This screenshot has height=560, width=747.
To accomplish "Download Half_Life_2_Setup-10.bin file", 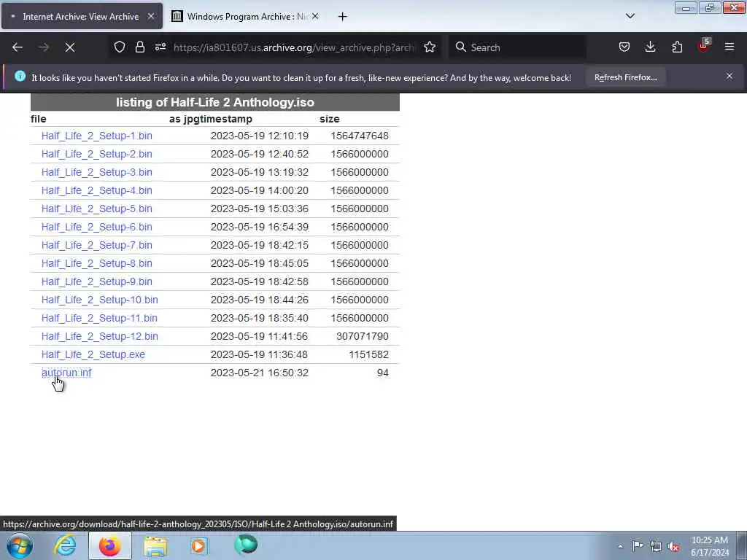I will click(99, 300).
